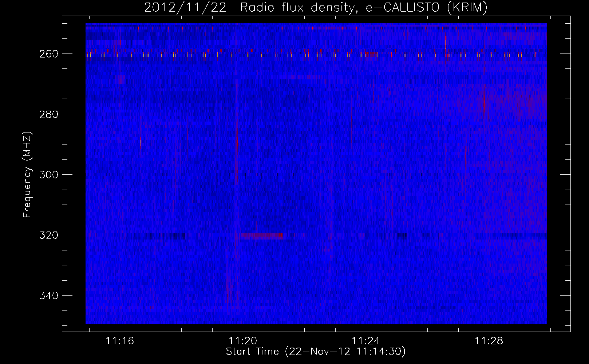
Task: Click the 300 frequency tick label
Action: coord(48,175)
